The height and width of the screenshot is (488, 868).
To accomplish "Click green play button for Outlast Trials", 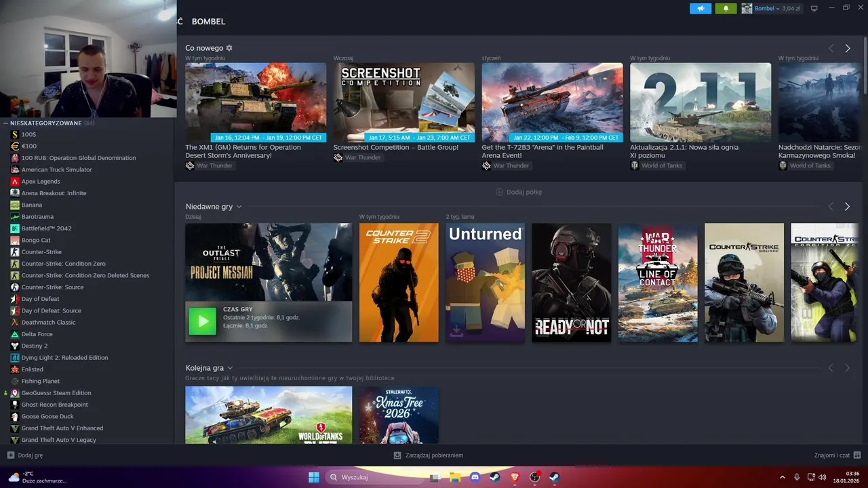I will tap(202, 321).
